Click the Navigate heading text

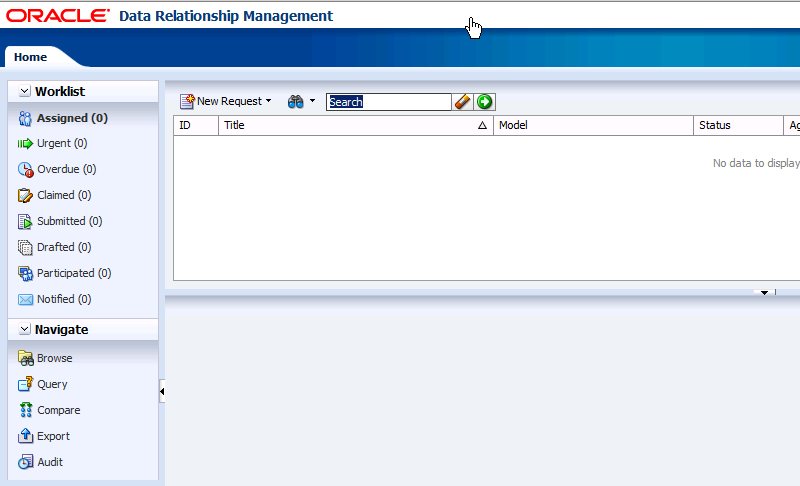[61, 329]
